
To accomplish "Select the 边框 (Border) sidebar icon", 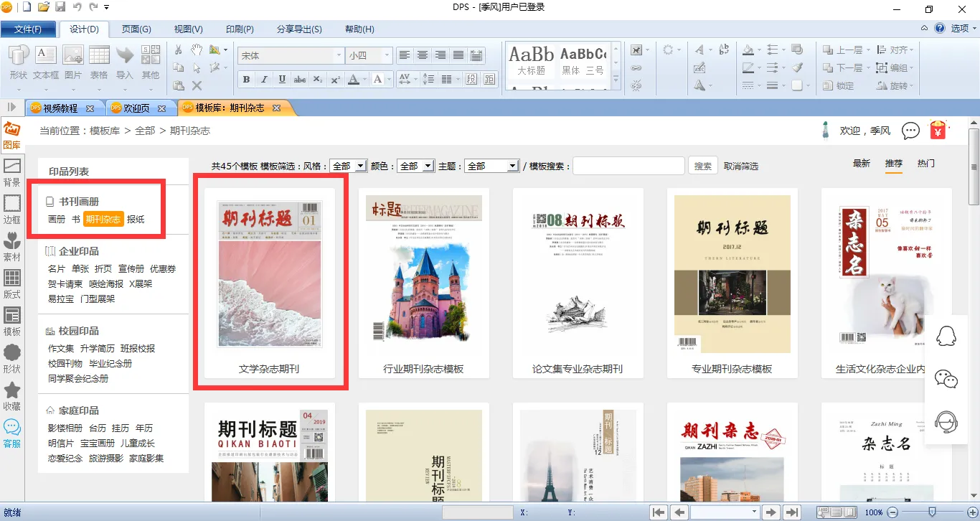I will tap(12, 209).
